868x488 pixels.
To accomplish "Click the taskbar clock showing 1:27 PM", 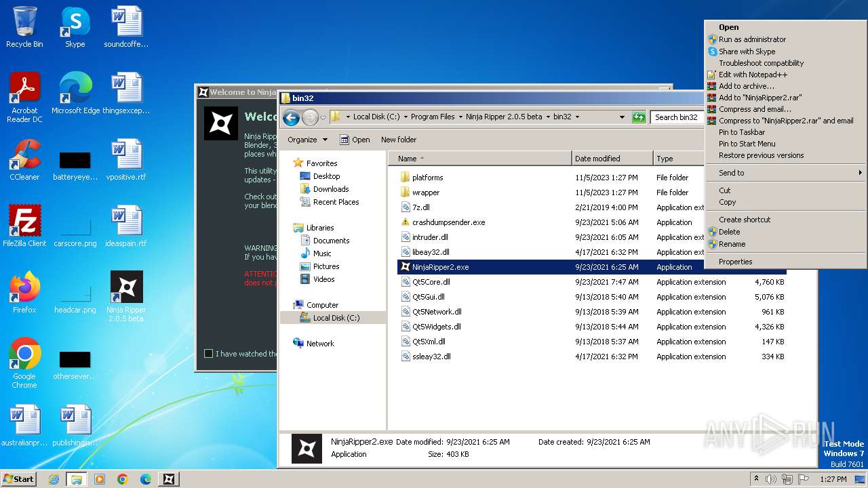I will pos(833,479).
